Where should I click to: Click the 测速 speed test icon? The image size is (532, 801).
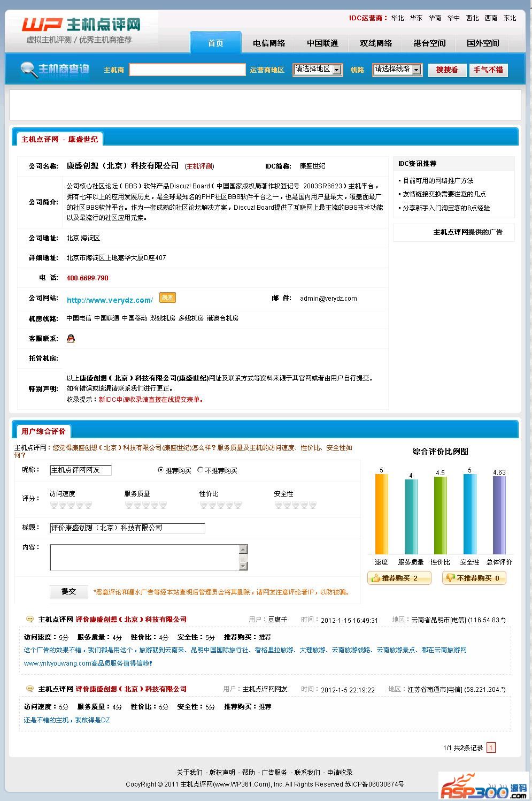pyautogui.click(x=167, y=297)
